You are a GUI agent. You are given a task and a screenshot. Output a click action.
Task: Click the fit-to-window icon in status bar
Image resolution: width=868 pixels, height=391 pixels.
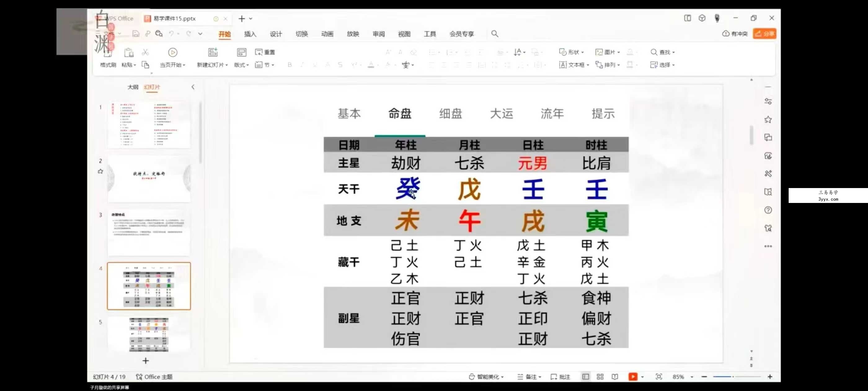659,376
